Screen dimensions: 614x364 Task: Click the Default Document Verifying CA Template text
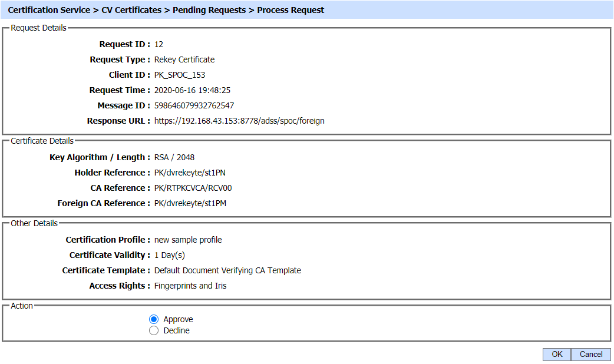click(x=227, y=270)
